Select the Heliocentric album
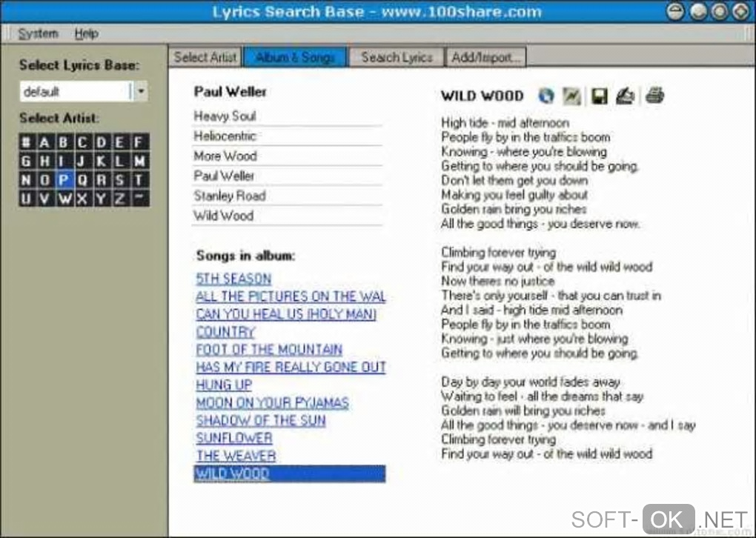The image size is (756, 538). (288, 136)
